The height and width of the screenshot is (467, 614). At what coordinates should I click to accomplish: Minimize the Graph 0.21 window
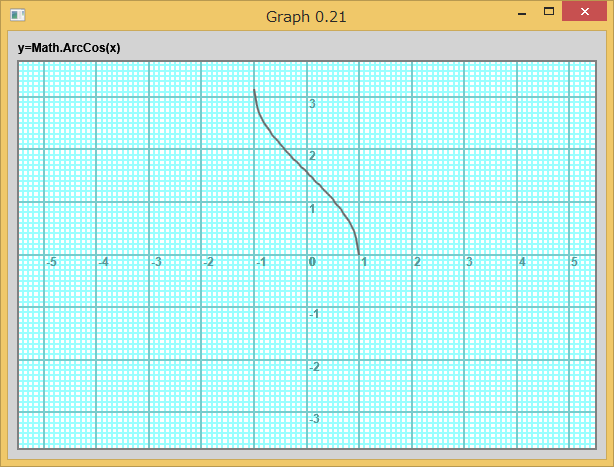tap(522, 12)
